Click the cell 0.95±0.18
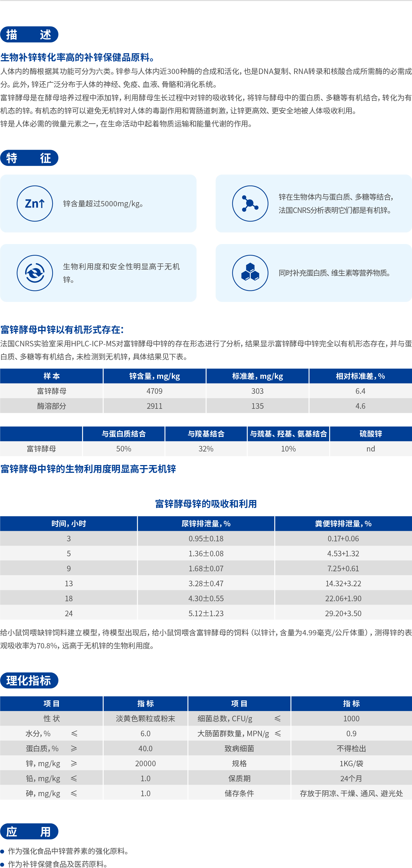This screenshot has height=868, width=412. (x=206, y=539)
